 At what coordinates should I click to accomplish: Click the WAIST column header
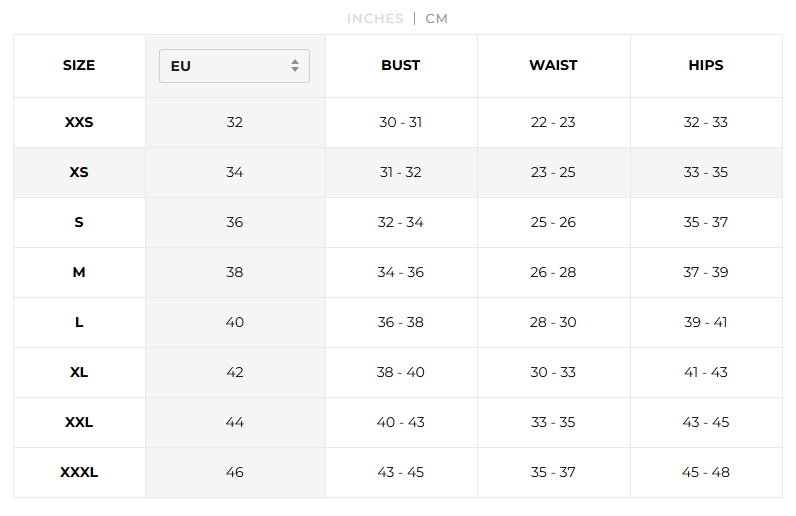tap(553, 66)
